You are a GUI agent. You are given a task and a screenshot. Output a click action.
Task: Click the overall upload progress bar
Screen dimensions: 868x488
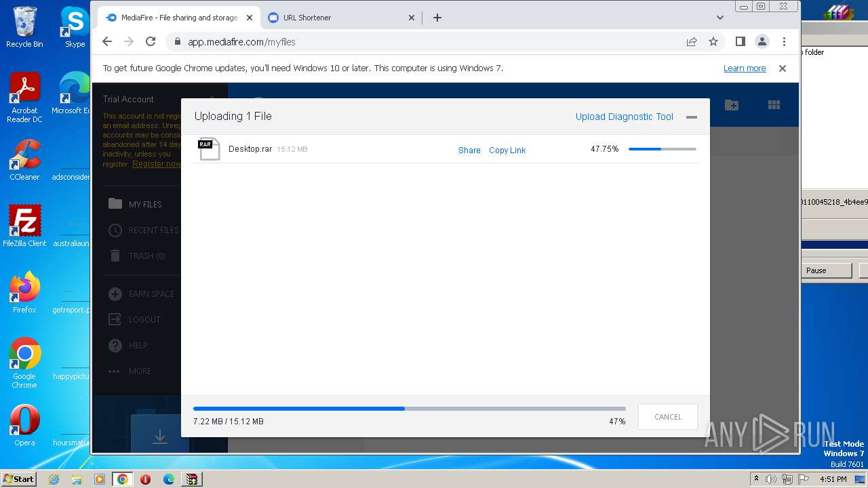click(410, 409)
